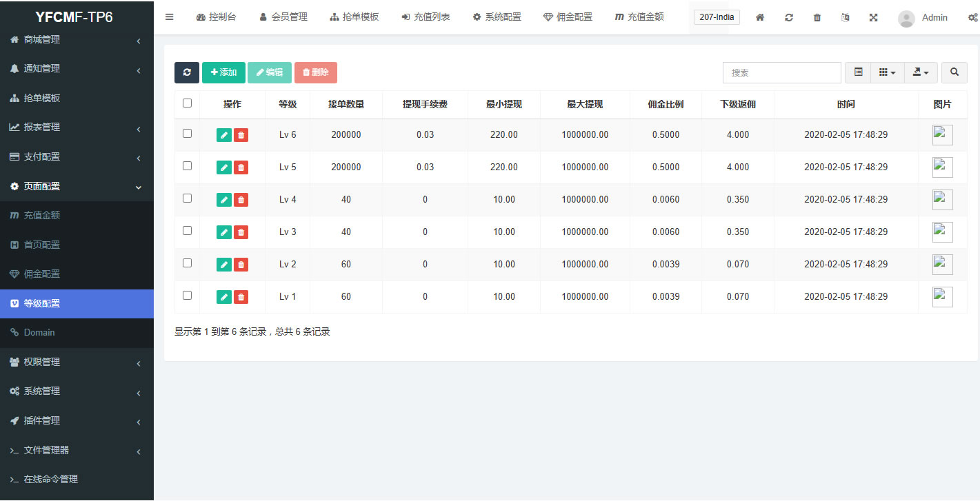Viewport: 980px width, 501px height.
Task: Click red delete icon for Lv 3 row
Action: click(x=241, y=232)
